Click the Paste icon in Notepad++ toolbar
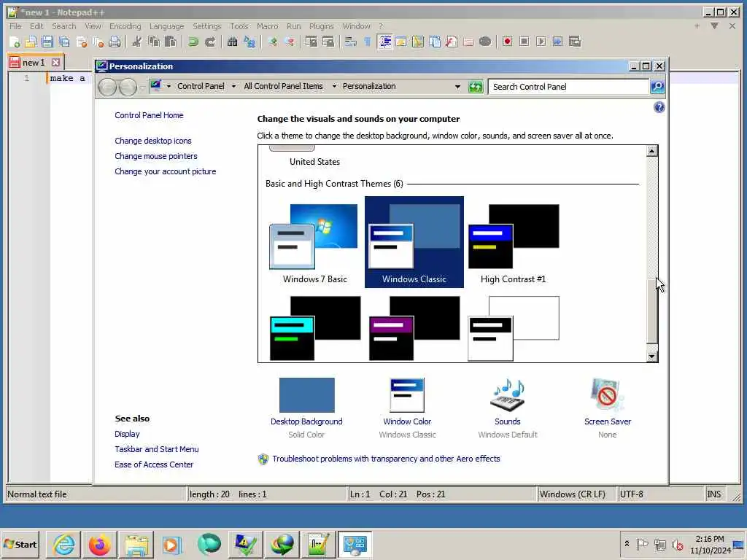Screen dimensions: 747x560 (x=170, y=42)
